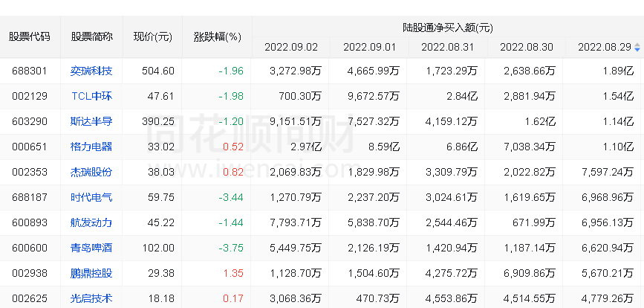
Task: Click the -1.96 change value
Action: (231, 71)
